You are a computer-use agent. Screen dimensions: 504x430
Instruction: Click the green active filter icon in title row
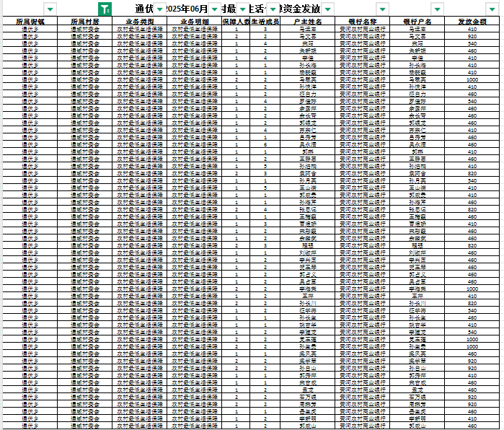click(105, 9)
